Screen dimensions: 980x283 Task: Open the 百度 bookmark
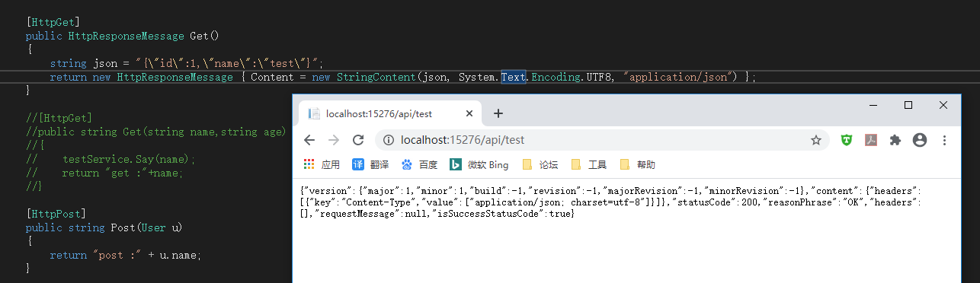coord(420,164)
